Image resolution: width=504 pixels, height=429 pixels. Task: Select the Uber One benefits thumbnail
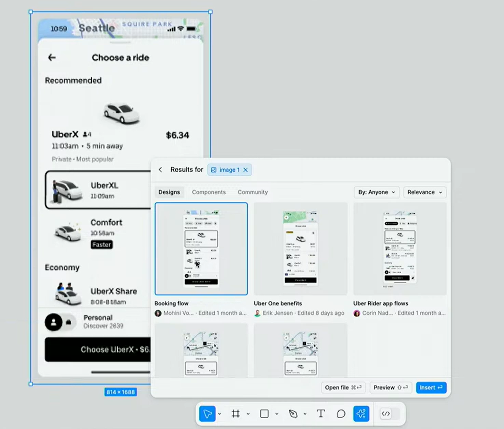[x=301, y=249]
